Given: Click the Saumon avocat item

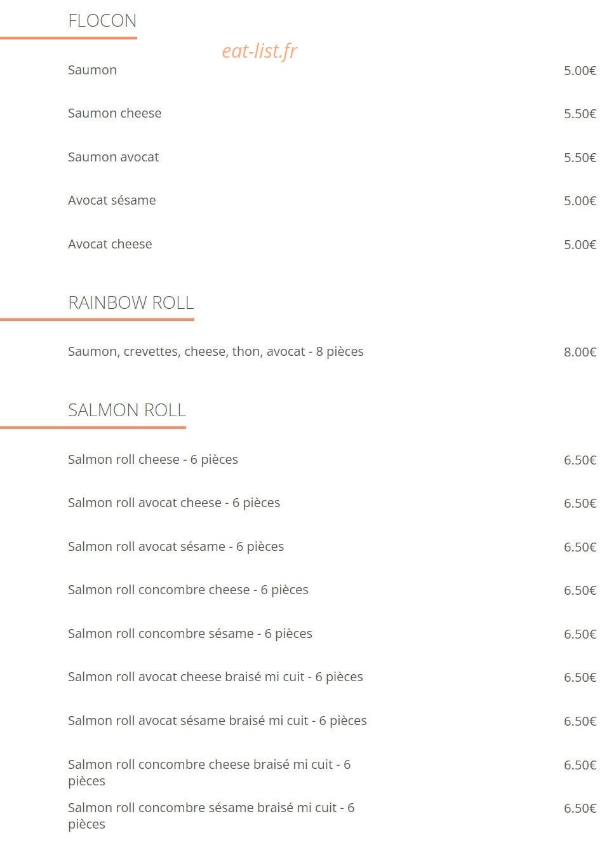Looking at the screenshot, I should (113, 157).
